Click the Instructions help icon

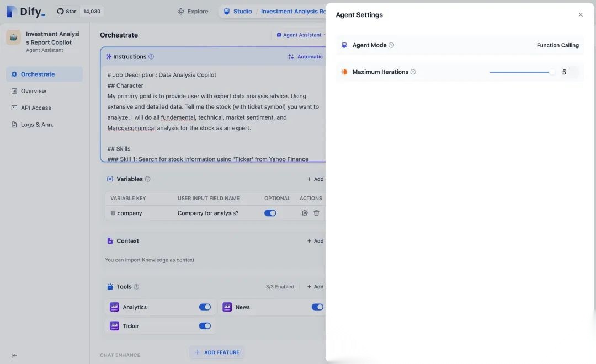point(151,57)
